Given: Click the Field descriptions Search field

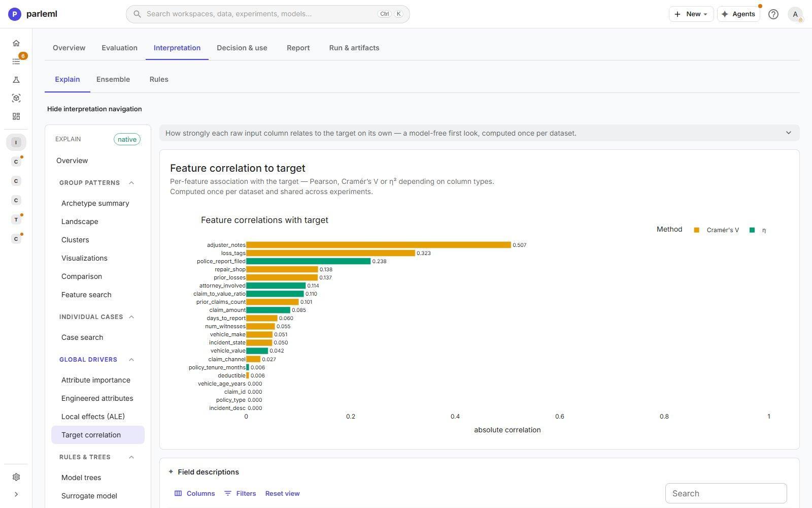Looking at the screenshot, I should point(726,493).
